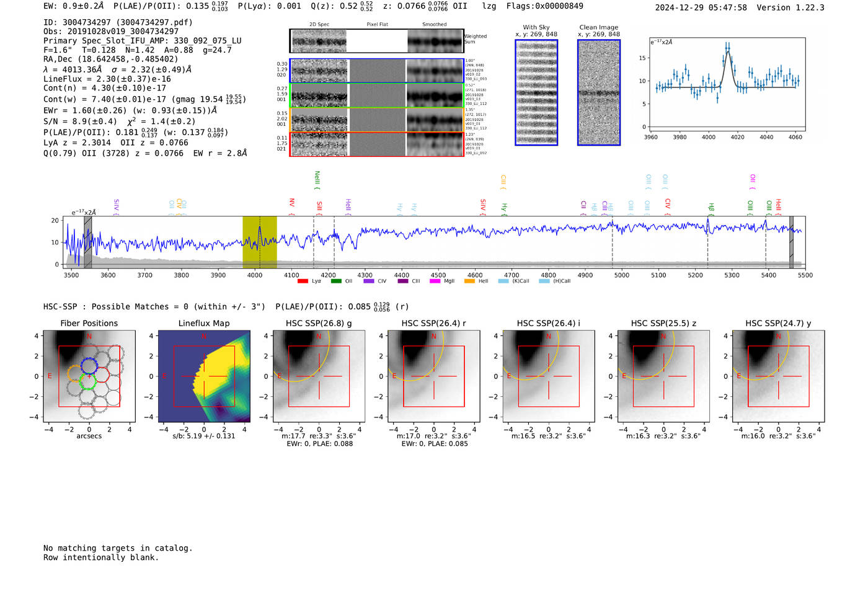Open the Lineflux Map panel

(204, 376)
